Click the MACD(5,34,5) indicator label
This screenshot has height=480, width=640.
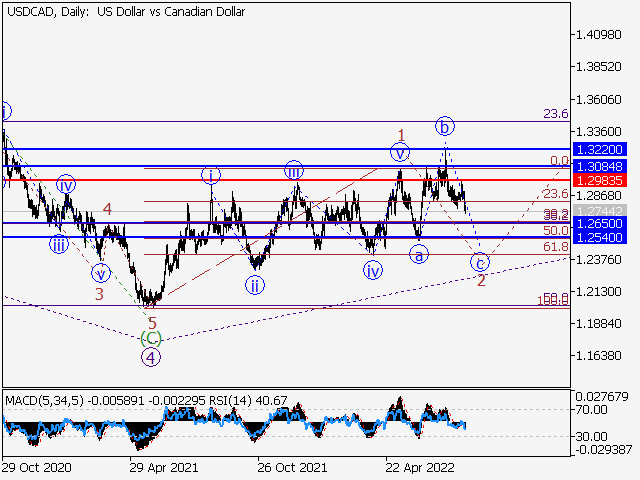click(x=45, y=401)
